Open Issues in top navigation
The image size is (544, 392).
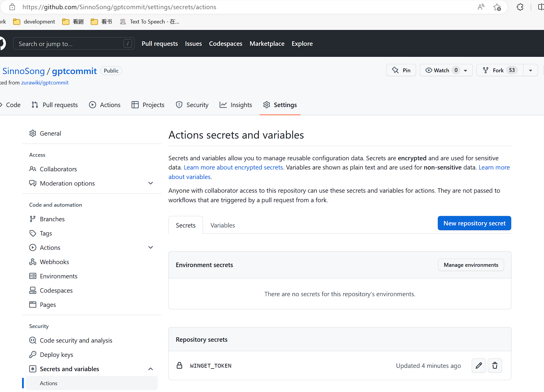pos(193,44)
